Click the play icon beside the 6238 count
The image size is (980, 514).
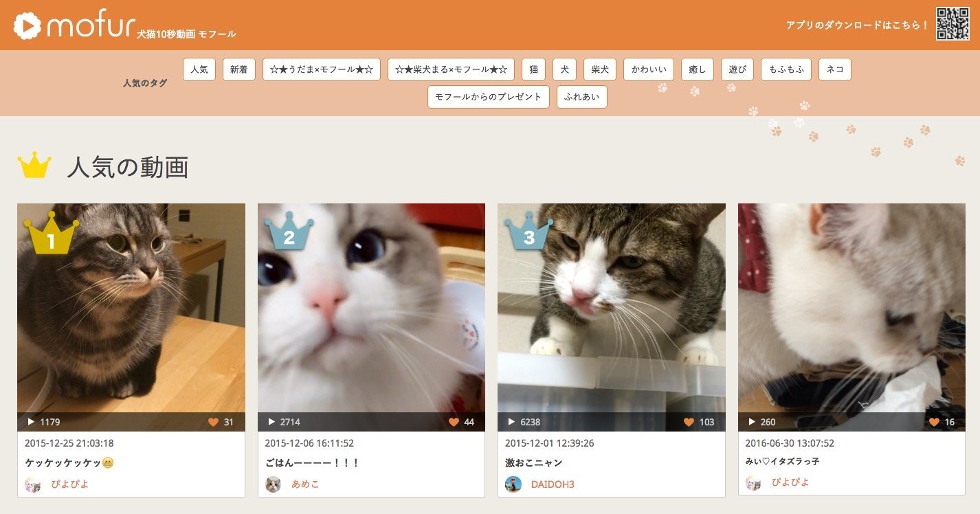coord(511,422)
